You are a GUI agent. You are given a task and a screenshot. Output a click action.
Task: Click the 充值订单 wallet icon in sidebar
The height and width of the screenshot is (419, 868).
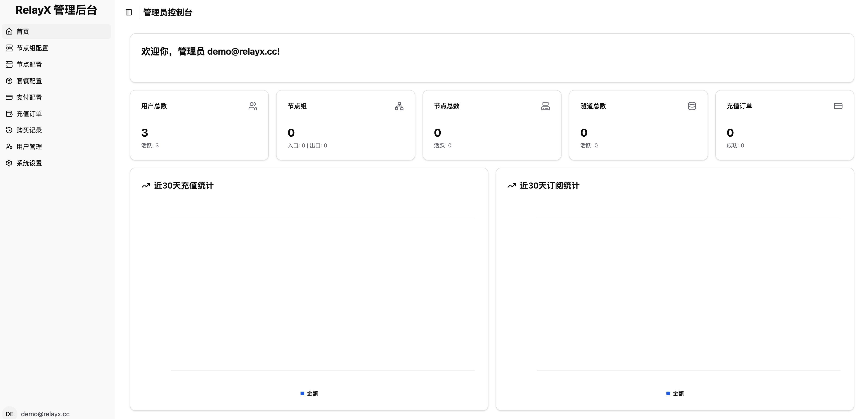(9, 114)
